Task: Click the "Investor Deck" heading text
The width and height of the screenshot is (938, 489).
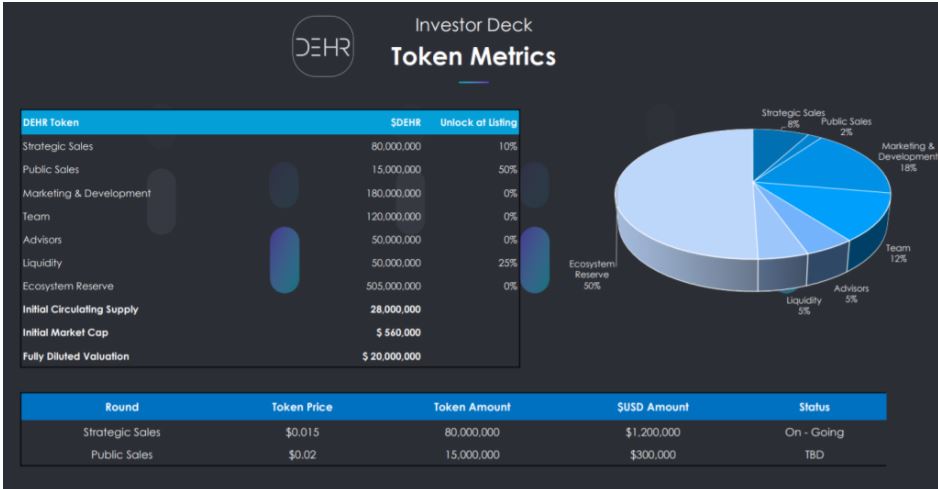Action: click(x=473, y=25)
